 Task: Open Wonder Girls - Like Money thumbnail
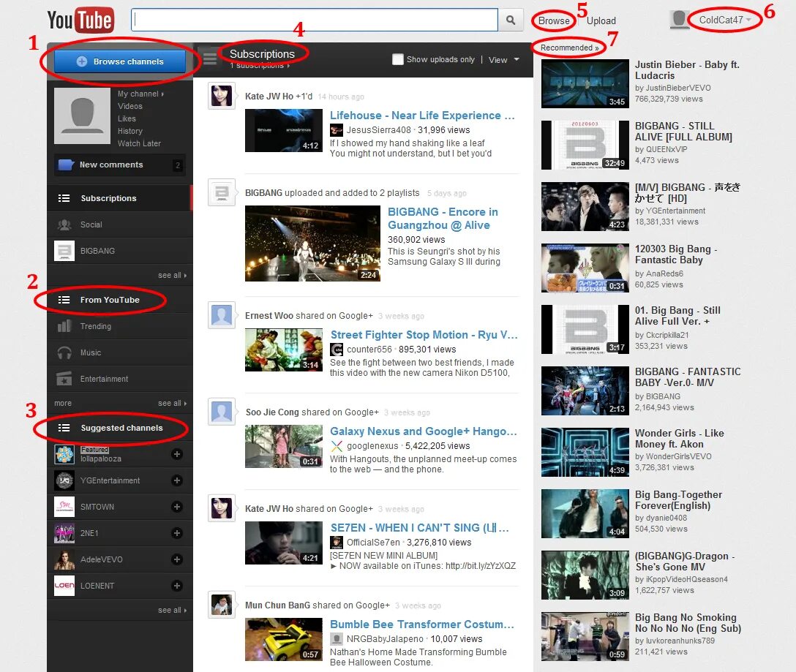[585, 452]
